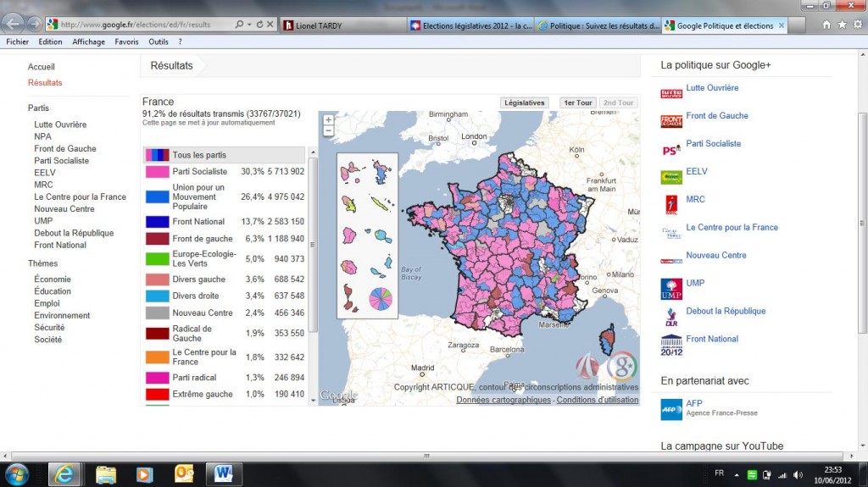Open the Fichier menu

click(x=17, y=42)
